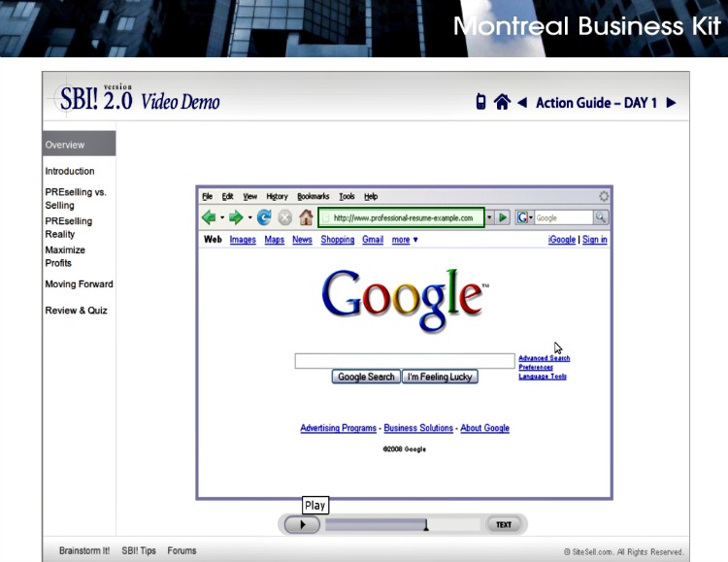
Task: Open the Gmail link
Action: pyautogui.click(x=373, y=240)
